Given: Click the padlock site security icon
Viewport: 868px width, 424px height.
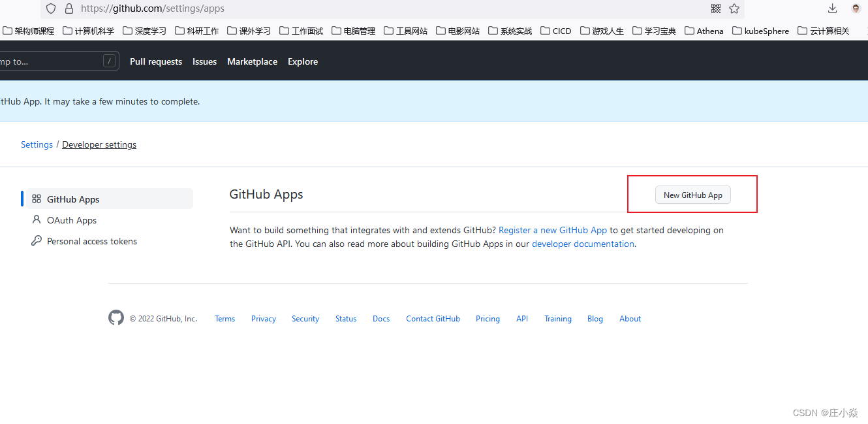Looking at the screenshot, I should click(69, 8).
